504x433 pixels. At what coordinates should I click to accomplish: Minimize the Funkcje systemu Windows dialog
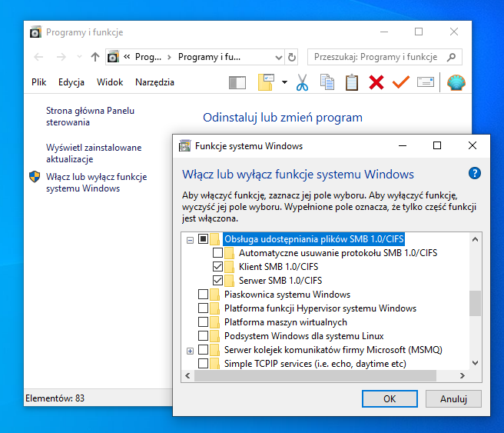pyautogui.click(x=403, y=145)
